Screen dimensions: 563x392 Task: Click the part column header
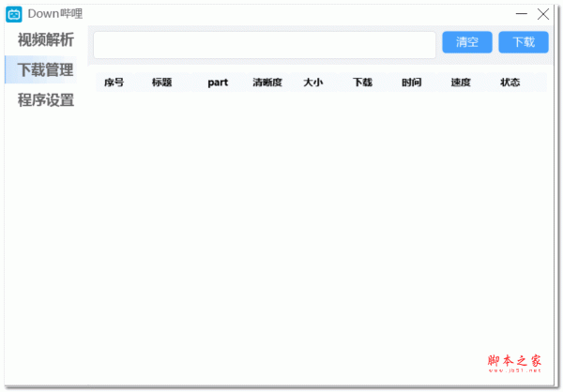click(x=218, y=83)
